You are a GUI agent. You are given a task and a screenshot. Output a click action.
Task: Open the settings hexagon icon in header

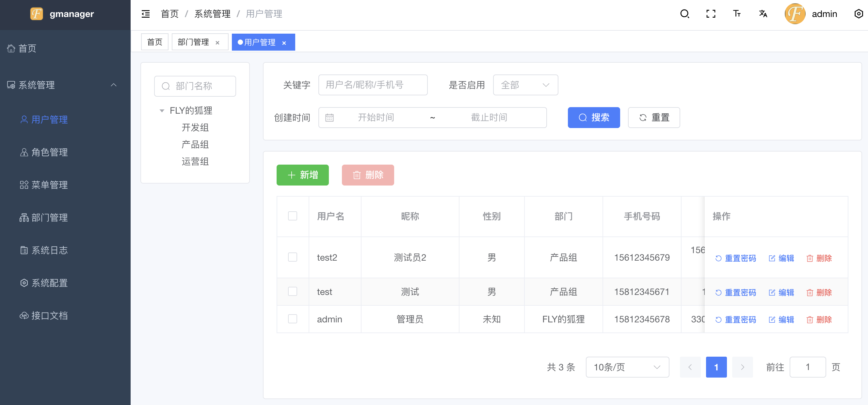point(859,14)
